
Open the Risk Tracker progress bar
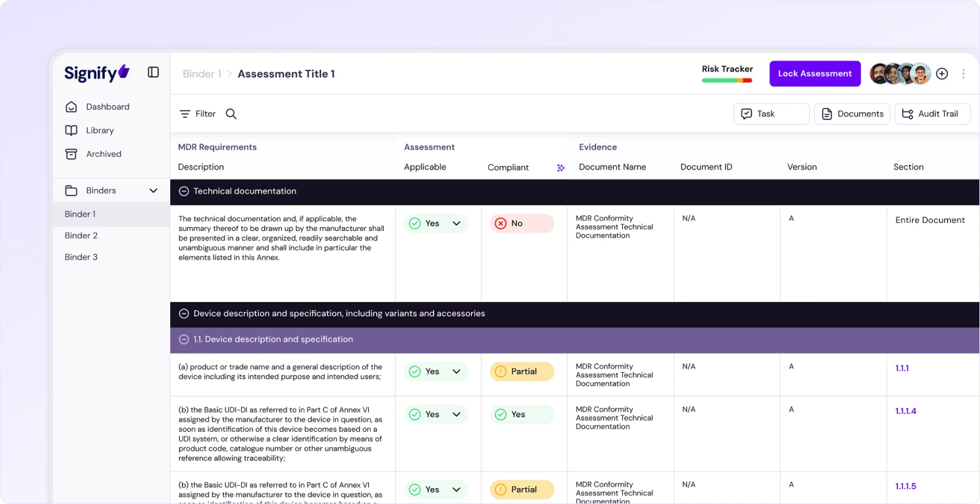[727, 80]
